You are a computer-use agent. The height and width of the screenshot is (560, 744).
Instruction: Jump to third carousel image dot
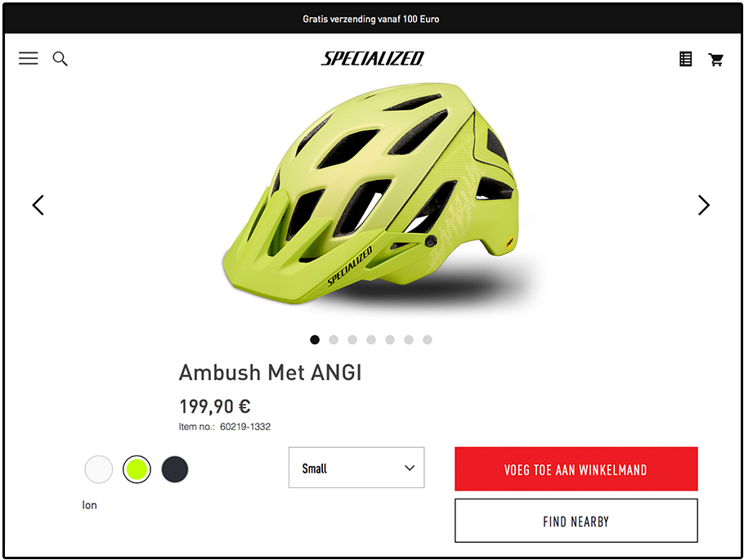[x=352, y=340]
